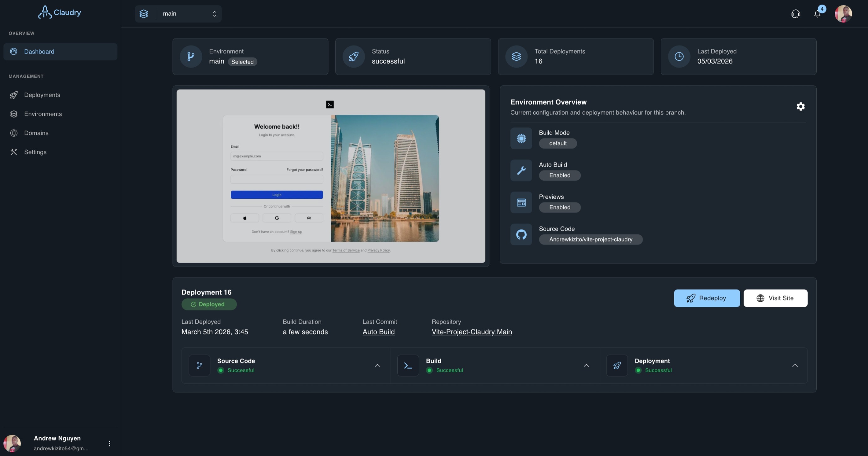Open Settings from the sidebar
This screenshot has height=456, width=868.
(35, 152)
